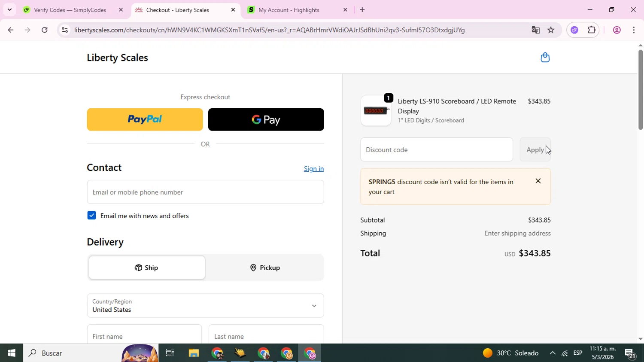Open File Explorer from the taskbar
Viewport: 644px width, 362px height.
pos(194,353)
